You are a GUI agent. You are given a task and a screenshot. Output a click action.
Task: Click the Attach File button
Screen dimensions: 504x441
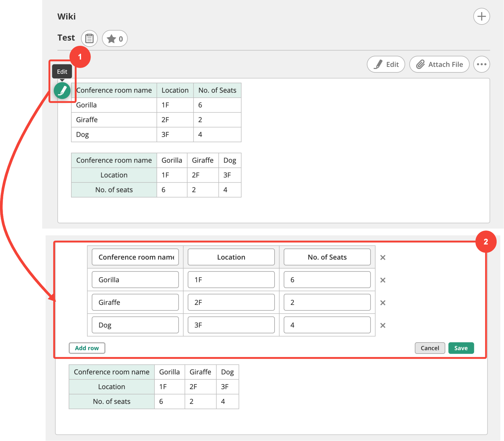439,64
